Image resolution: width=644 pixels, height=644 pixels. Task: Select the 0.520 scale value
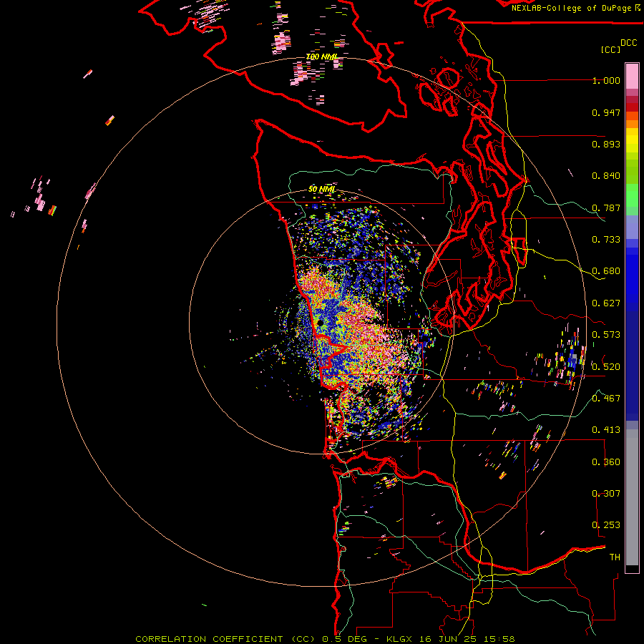606,367
